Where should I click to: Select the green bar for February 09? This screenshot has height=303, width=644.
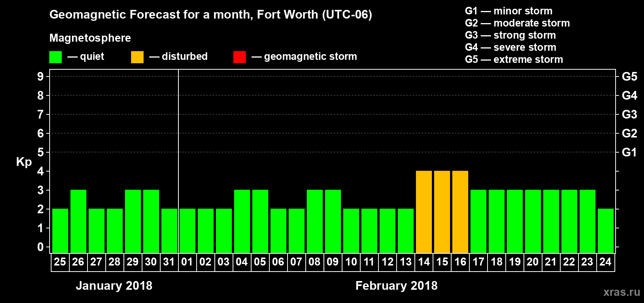333,222
